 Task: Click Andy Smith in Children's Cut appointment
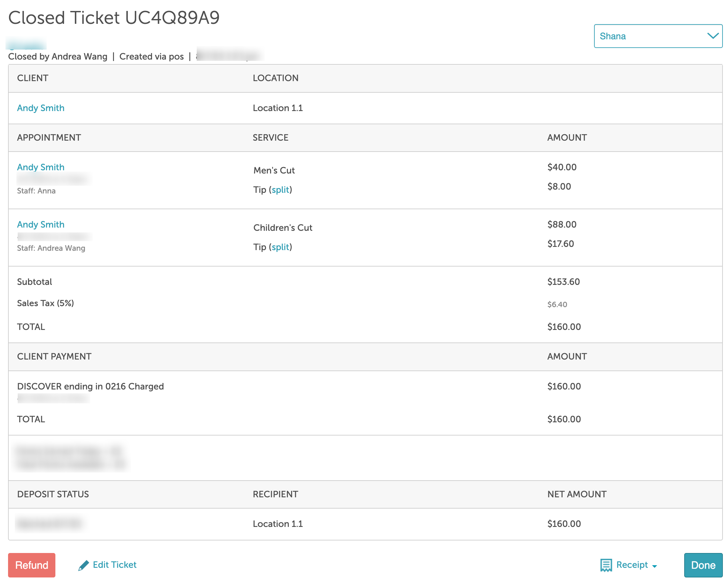click(x=41, y=224)
